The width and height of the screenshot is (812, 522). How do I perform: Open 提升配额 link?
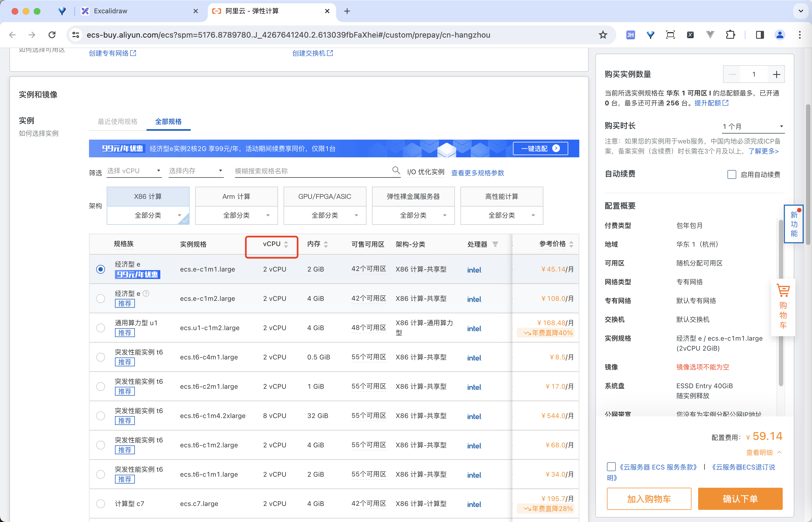click(x=711, y=103)
